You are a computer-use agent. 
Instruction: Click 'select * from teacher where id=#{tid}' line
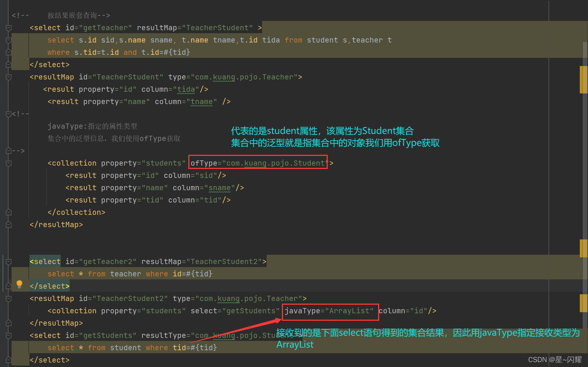(130, 274)
